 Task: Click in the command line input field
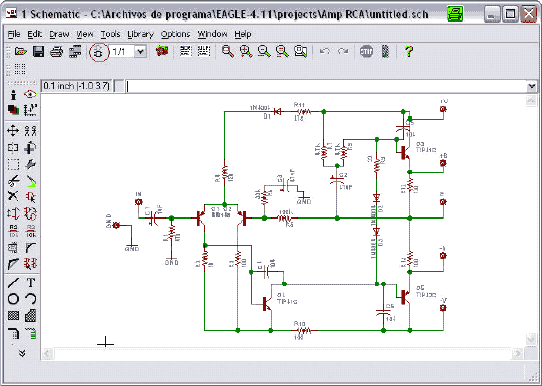tap(325, 86)
